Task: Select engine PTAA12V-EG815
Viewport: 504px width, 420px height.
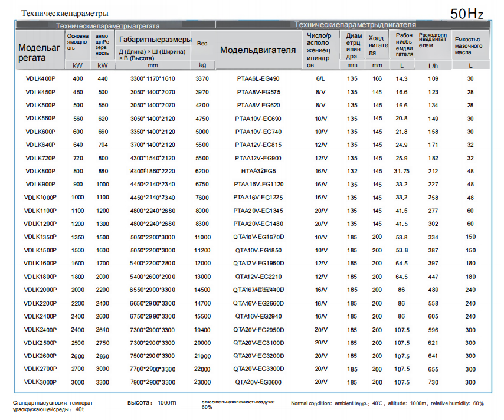Action: click(258, 145)
